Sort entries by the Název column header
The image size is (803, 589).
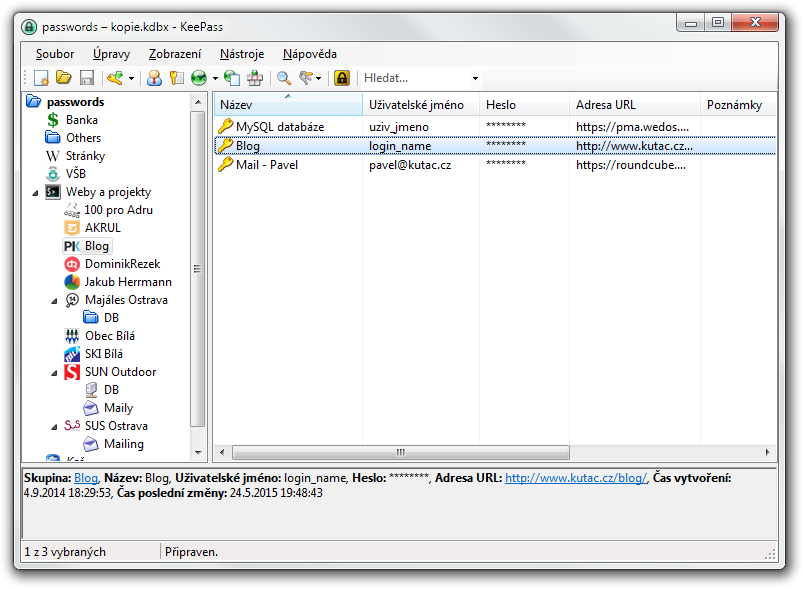[x=288, y=104]
